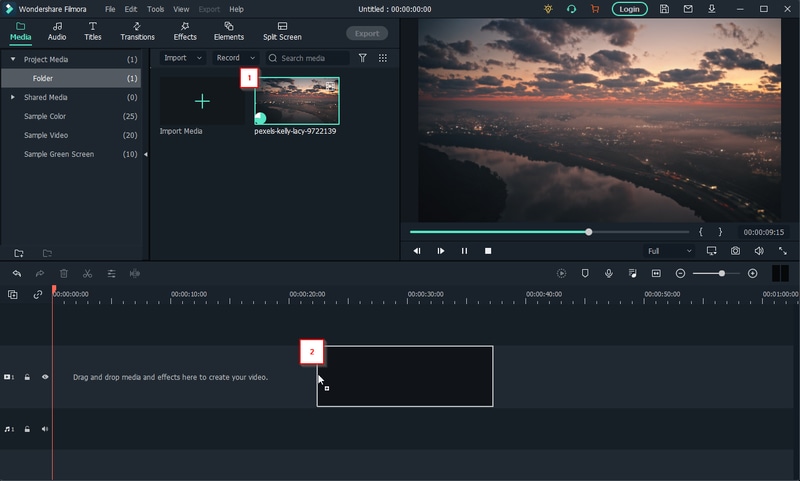This screenshot has height=481, width=800.
Task: Click the support headset icon
Action: tap(571, 9)
